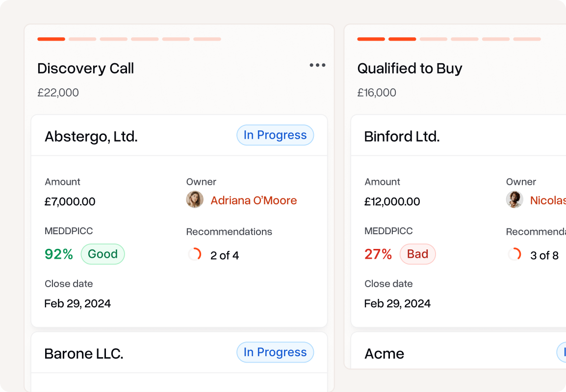Select the Qualified to Buy column heading
Image resolution: width=566 pixels, height=392 pixels.
pyautogui.click(x=410, y=69)
